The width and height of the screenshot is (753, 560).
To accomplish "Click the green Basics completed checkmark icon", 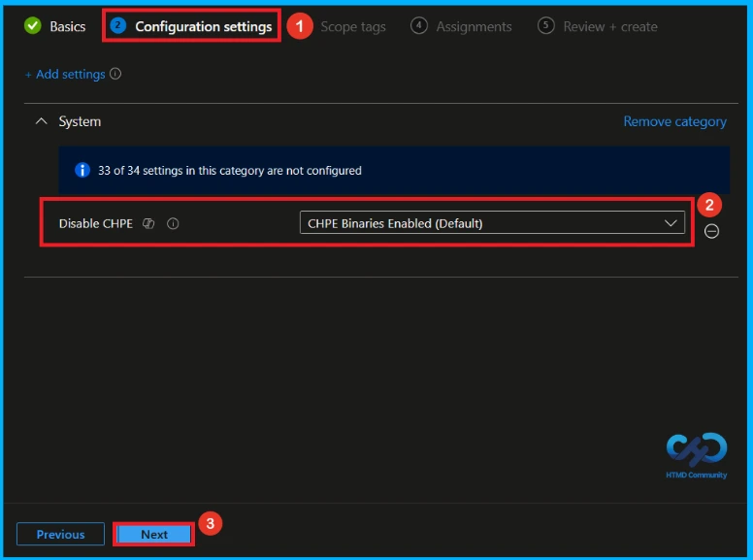I will coord(33,25).
